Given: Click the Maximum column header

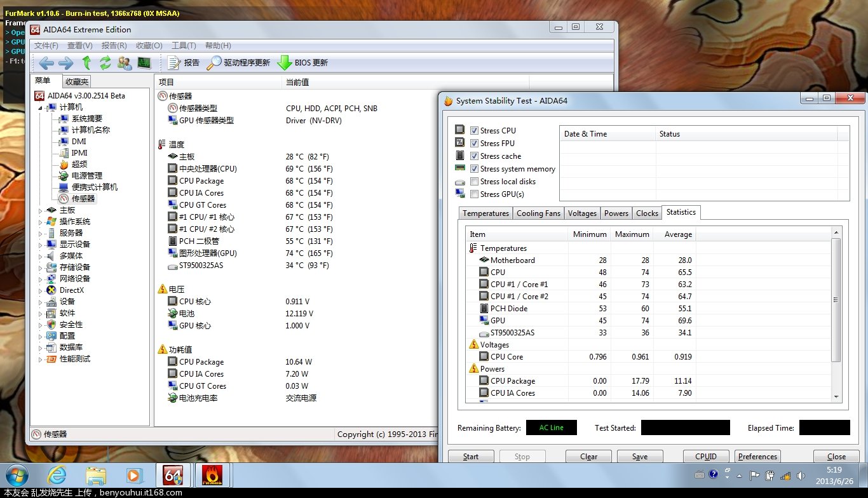Looking at the screenshot, I should [632, 234].
